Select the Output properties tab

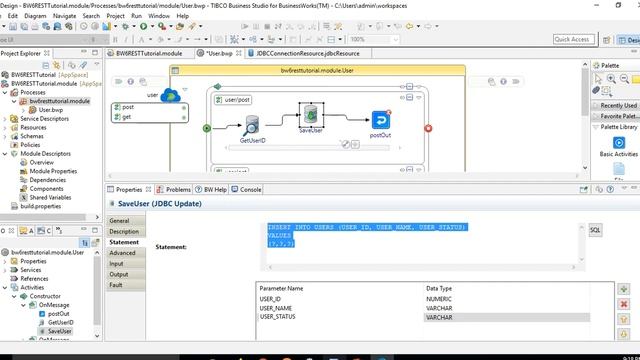coord(125,274)
